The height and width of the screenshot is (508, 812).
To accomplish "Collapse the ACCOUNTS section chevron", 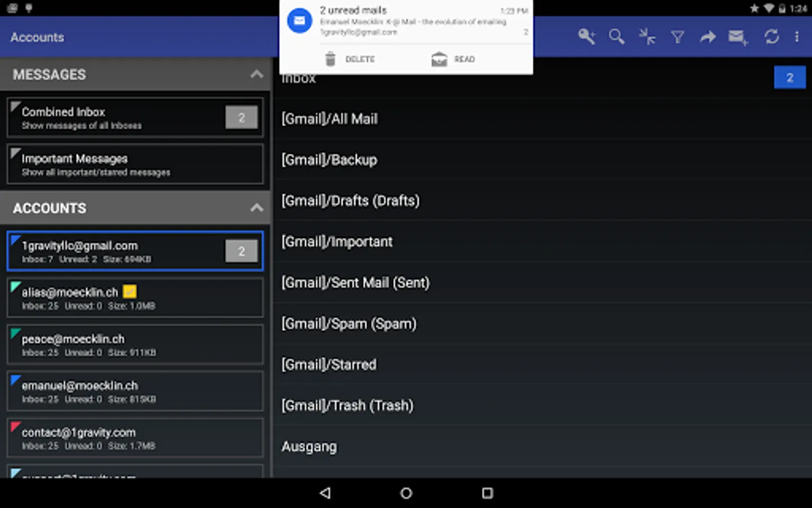I will tap(257, 208).
